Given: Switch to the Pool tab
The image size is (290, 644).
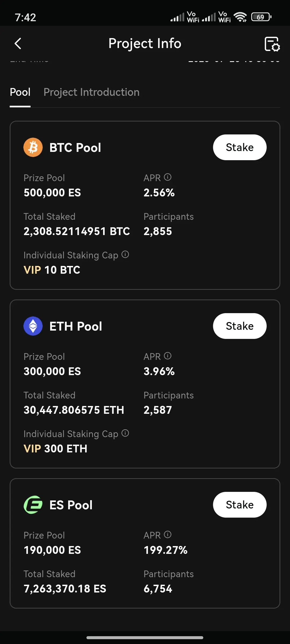Looking at the screenshot, I should pos(20,92).
